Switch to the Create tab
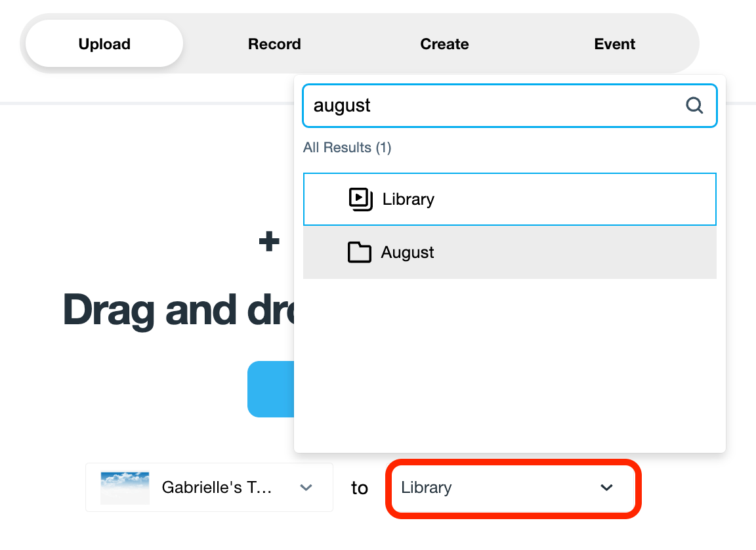This screenshot has width=756, height=550. 444,43
